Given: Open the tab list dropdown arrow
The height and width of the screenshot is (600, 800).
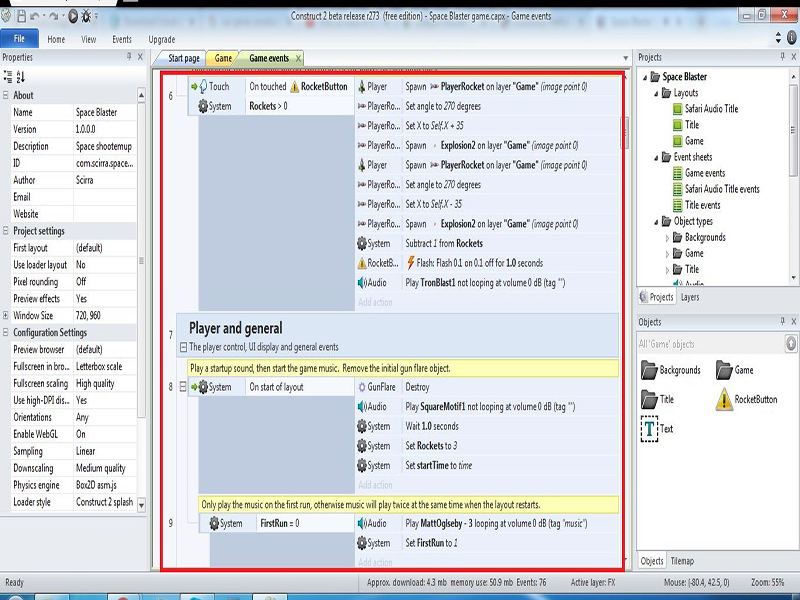Looking at the screenshot, I should 626,58.
